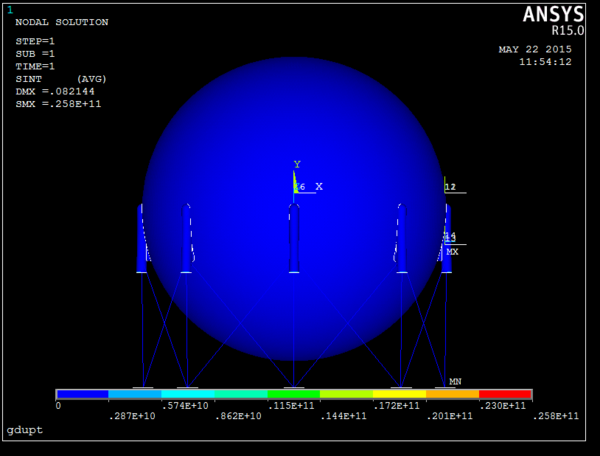Click the SMX =.258E+11 value

[58, 103]
